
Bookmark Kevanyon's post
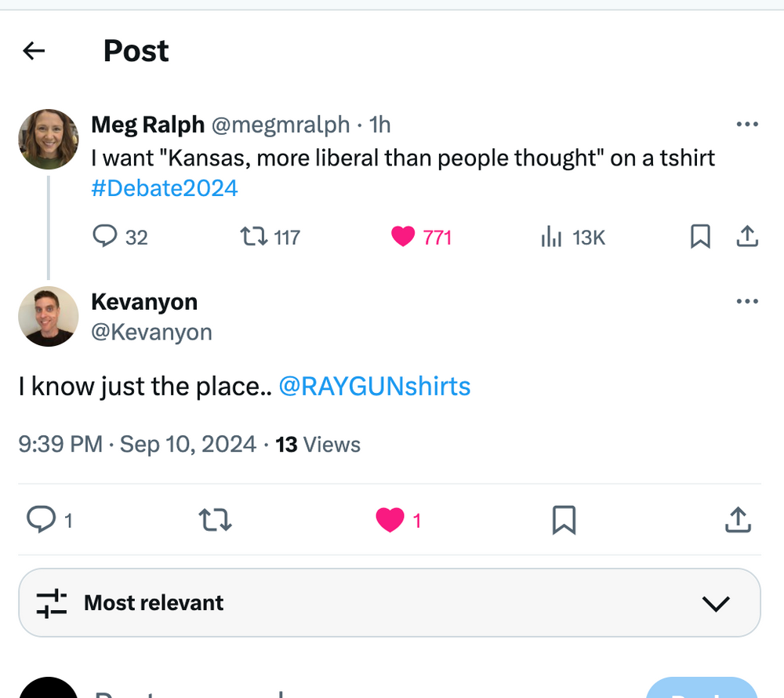(564, 518)
